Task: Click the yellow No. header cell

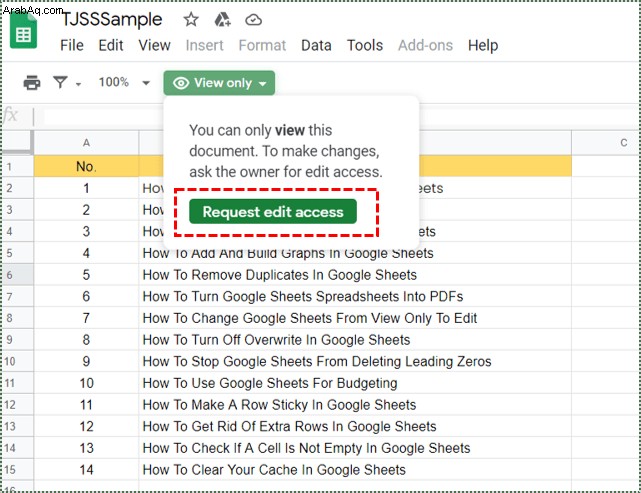Action: (x=86, y=166)
